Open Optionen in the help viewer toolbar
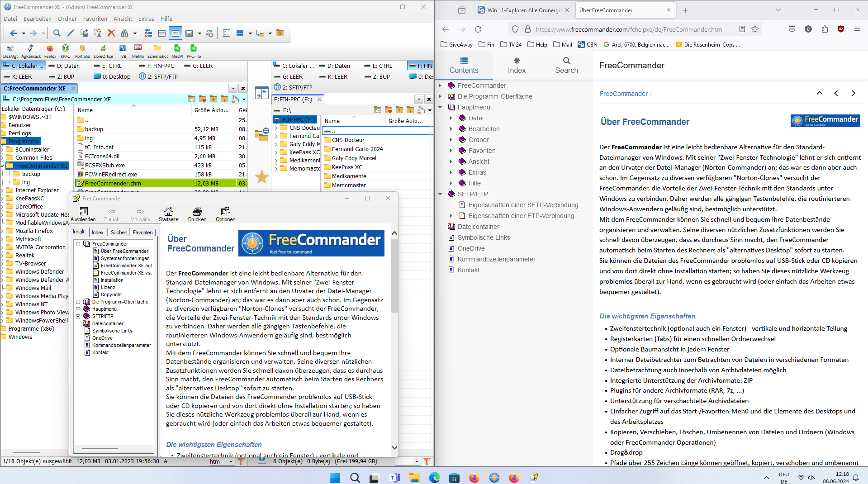The width and height of the screenshot is (868, 484). click(x=225, y=214)
